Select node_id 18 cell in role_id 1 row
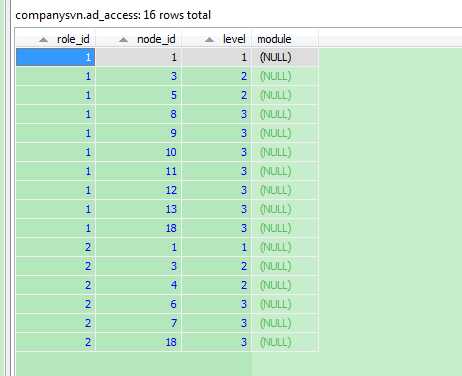The height and width of the screenshot is (376, 462). (139, 228)
